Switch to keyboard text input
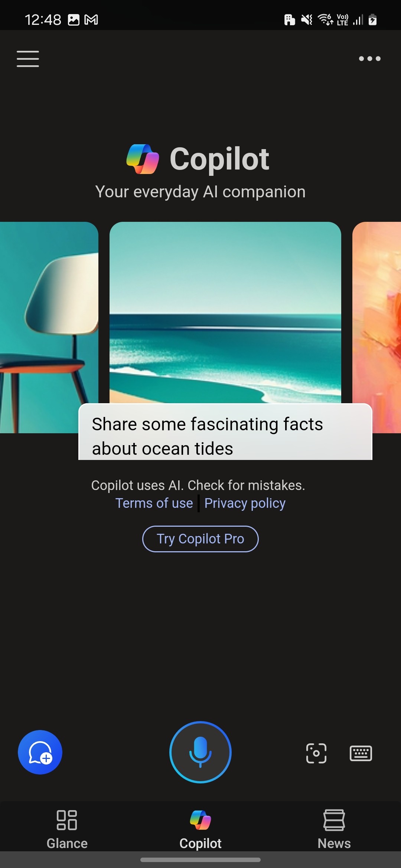401x868 pixels. click(x=361, y=753)
